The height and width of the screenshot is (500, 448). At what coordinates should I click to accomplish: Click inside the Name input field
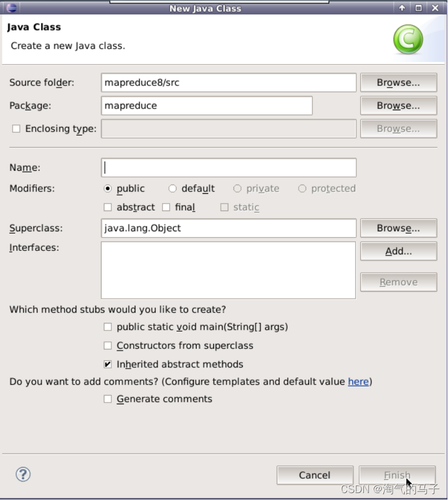point(229,167)
